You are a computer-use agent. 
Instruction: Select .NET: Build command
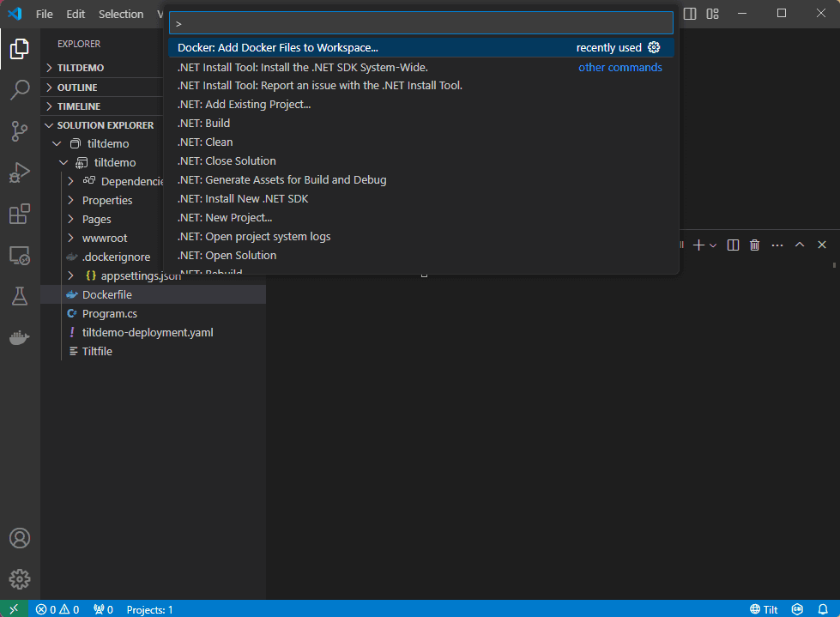click(421, 124)
